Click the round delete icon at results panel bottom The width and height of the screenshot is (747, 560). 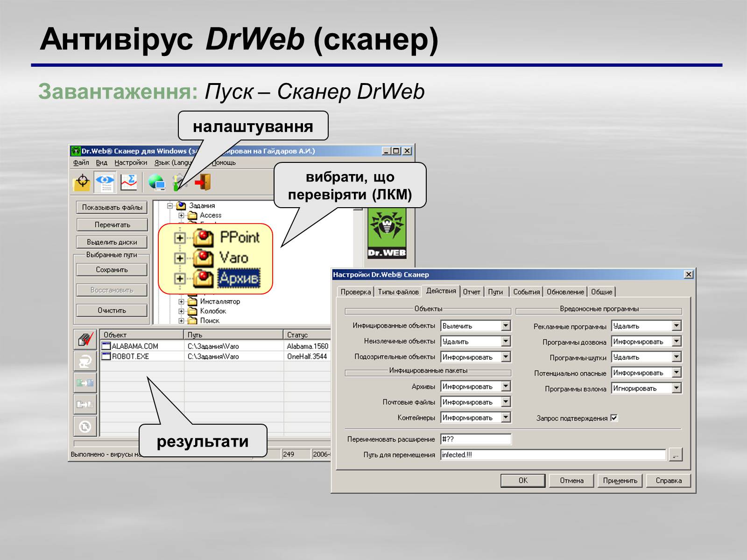(x=85, y=426)
